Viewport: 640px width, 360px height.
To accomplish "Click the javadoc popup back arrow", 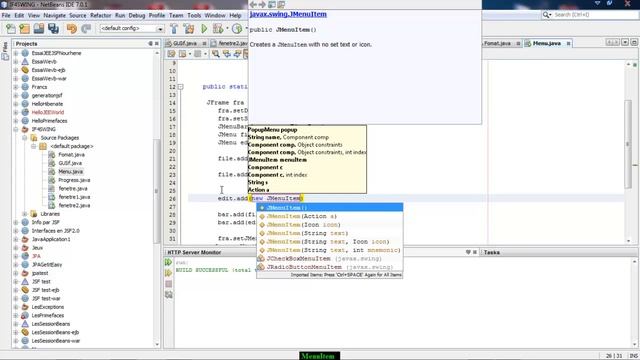I will point(253,4).
